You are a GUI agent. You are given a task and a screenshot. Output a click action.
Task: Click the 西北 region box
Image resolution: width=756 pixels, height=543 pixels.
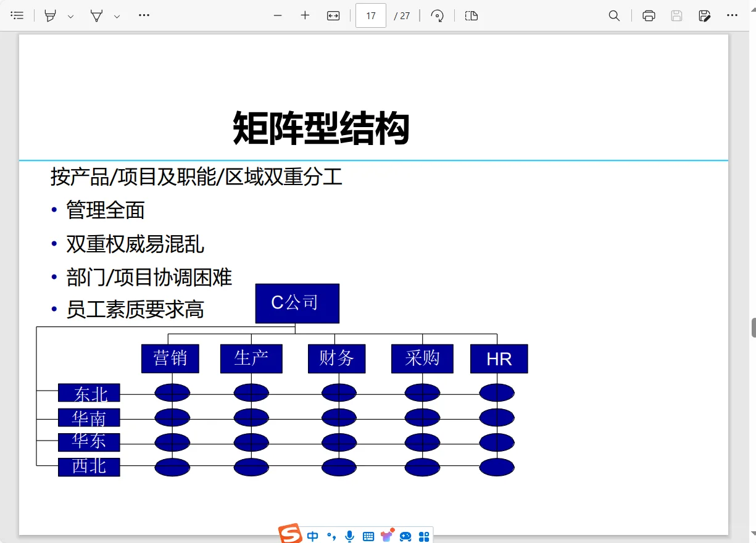tap(89, 467)
